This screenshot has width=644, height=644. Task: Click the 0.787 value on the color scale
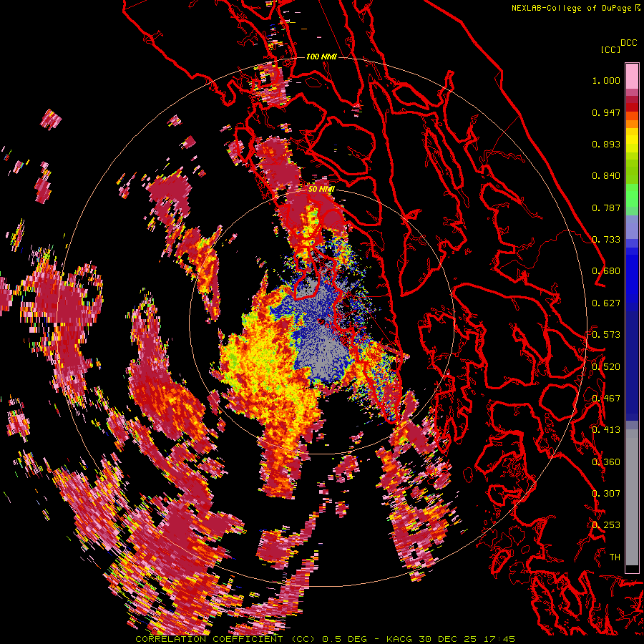pos(606,208)
